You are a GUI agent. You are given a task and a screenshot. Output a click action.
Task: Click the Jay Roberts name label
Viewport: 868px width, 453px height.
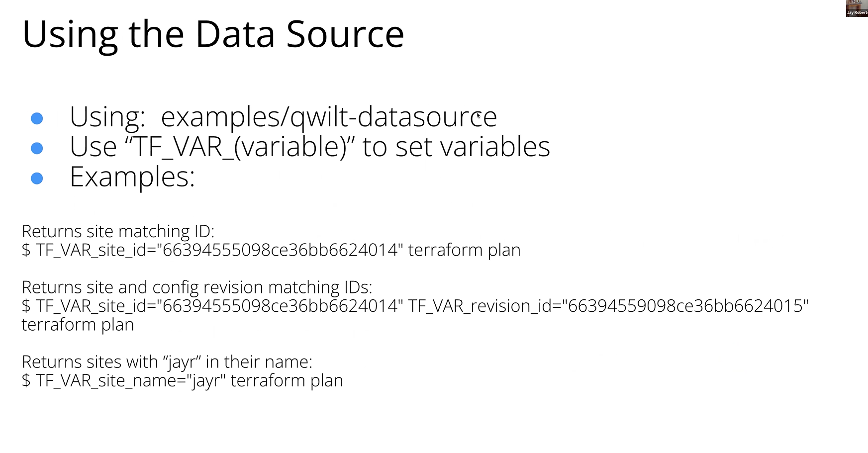click(858, 13)
